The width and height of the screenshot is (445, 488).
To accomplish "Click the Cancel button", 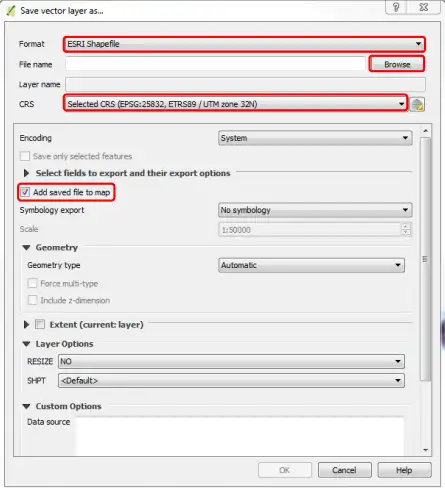I will coord(345,470).
